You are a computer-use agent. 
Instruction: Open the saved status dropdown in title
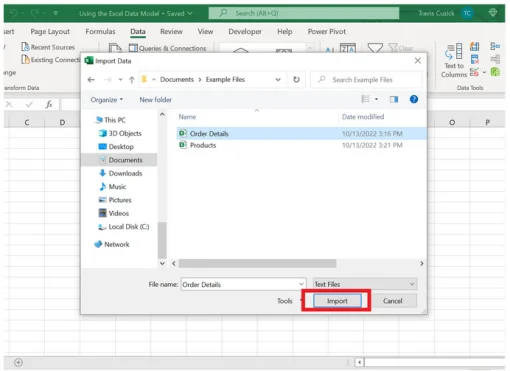(190, 13)
